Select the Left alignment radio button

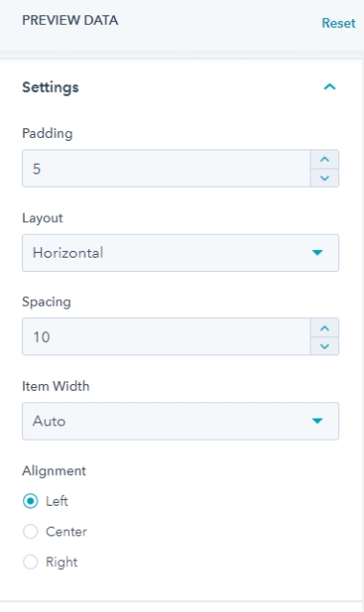[x=31, y=501]
